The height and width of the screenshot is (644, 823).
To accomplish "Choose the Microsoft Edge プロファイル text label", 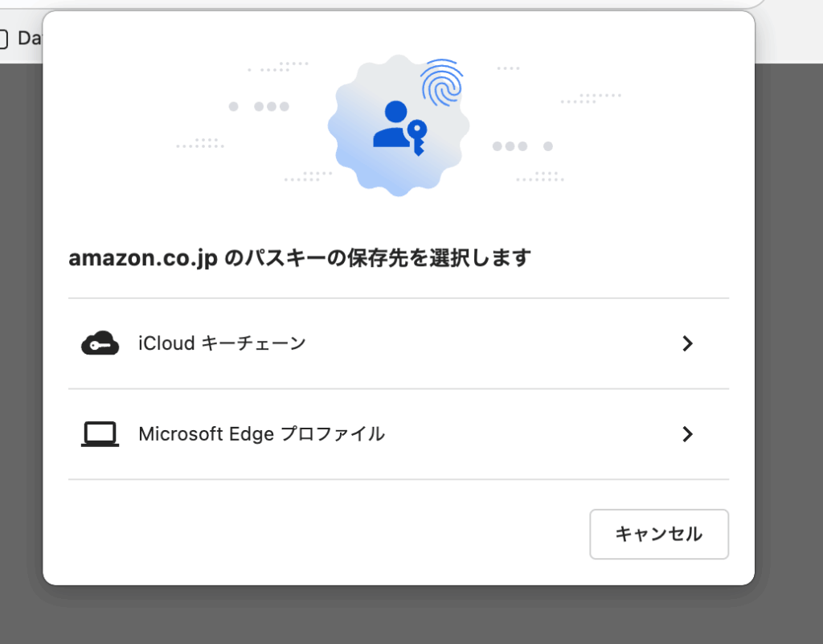I will [x=261, y=434].
